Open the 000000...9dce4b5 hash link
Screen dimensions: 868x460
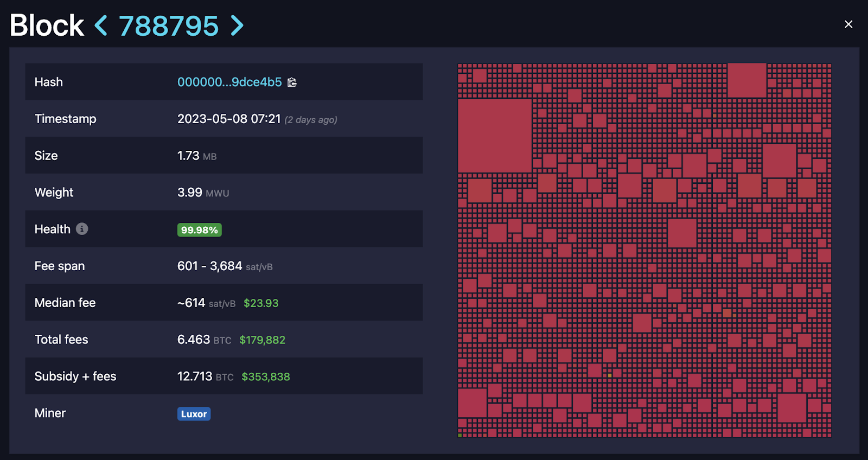[x=229, y=82]
